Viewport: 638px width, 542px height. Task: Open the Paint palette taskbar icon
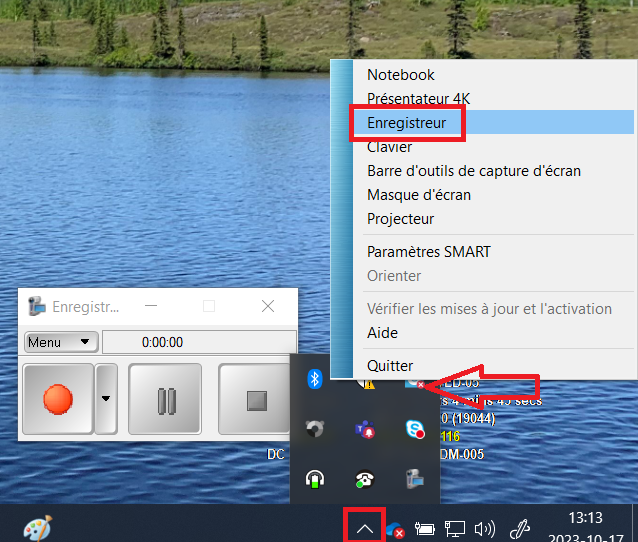click(x=37, y=527)
